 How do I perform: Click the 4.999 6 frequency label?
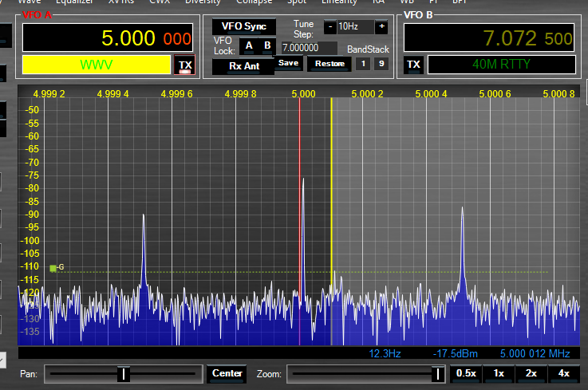(x=176, y=94)
